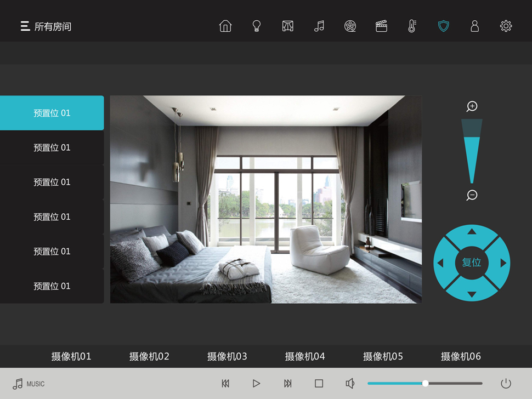Image resolution: width=532 pixels, height=399 pixels.
Task: Switch to 摄像机01
Action: 71,356
